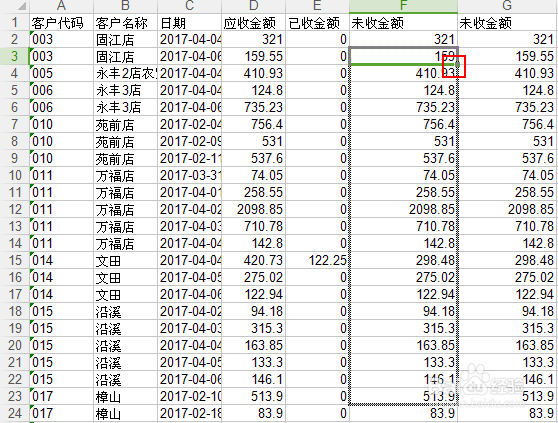558x423 pixels.
Task: Select column C header
Action: pyautogui.click(x=189, y=6)
